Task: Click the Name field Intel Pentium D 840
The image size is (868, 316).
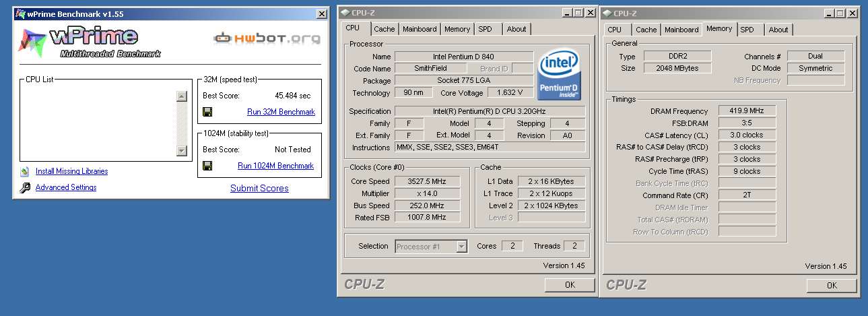Action: click(x=464, y=57)
